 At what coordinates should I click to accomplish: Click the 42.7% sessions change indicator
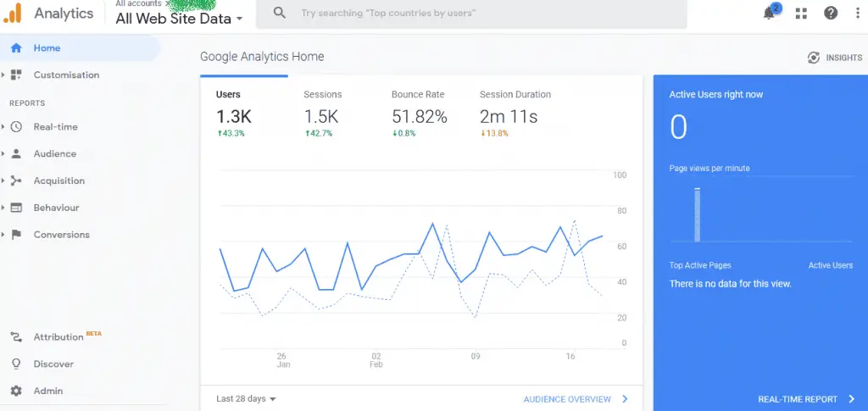319,133
